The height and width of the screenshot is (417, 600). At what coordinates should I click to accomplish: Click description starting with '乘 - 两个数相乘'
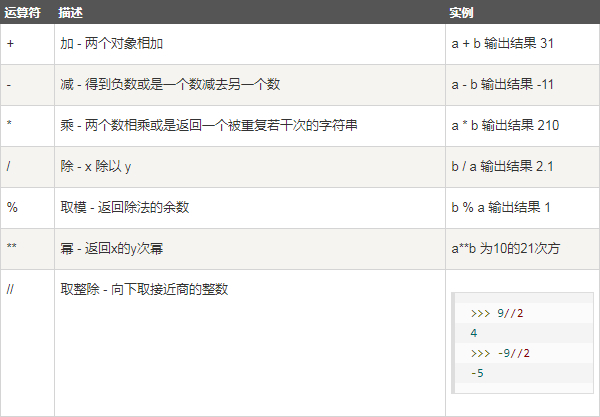click(209, 125)
